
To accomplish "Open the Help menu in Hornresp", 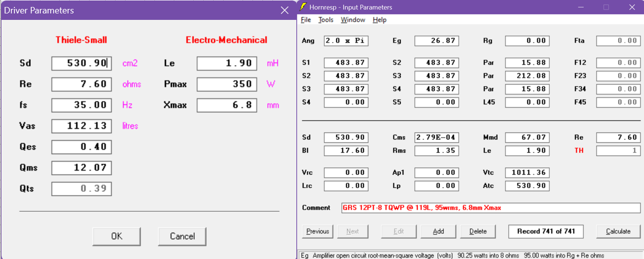I will 380,20.
